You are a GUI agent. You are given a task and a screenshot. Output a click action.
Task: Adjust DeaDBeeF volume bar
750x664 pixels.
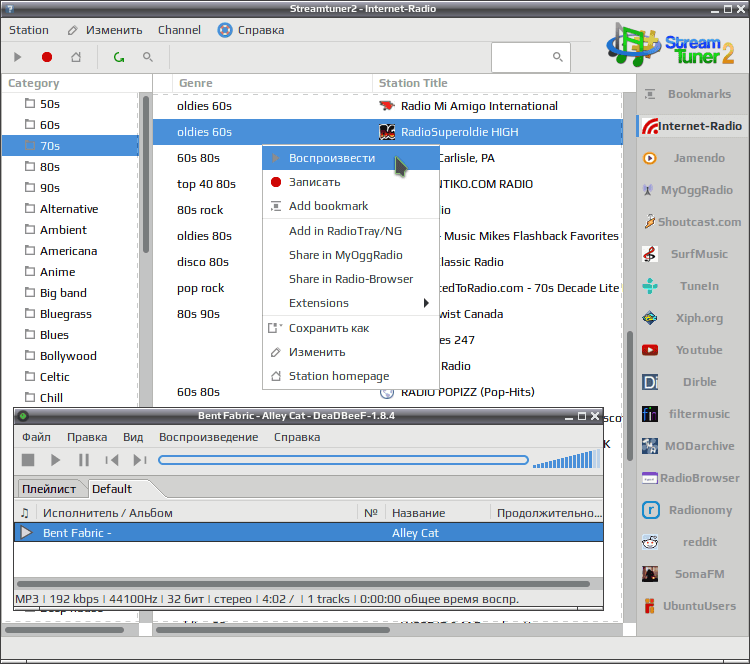tap(566, 459)
